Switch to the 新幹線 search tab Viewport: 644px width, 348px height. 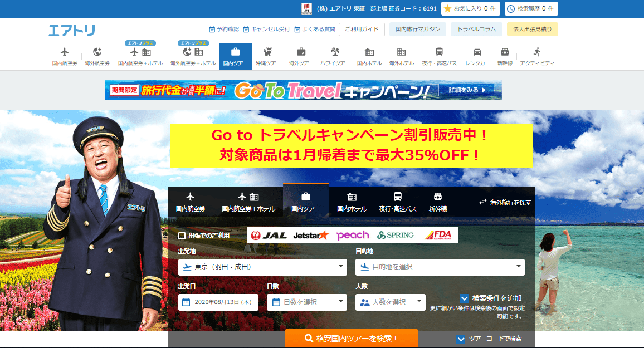click(438, 200)
